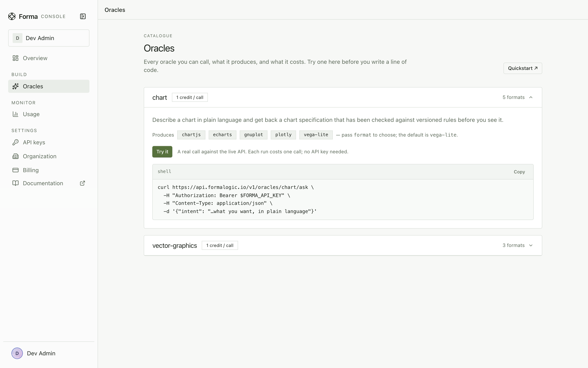This screenshot has height=368, width=588.
Task: Click the Billing card icon
Action: click(x=16, y=170)
